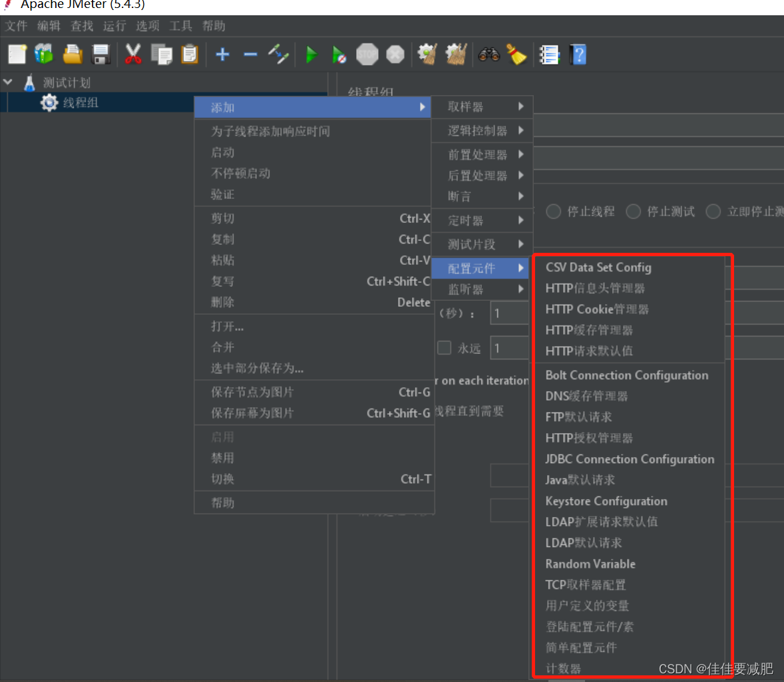Image resolution: width=784 pixels, height=682 pixels.
Task: Choose JDBC Connection Configuration
Action: point(628,459)
